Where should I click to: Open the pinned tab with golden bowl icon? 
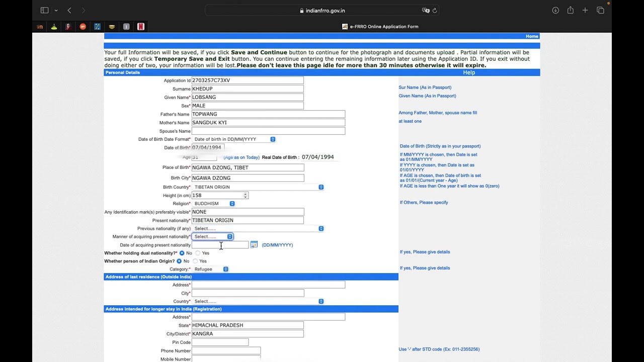(x=112, y=27)
